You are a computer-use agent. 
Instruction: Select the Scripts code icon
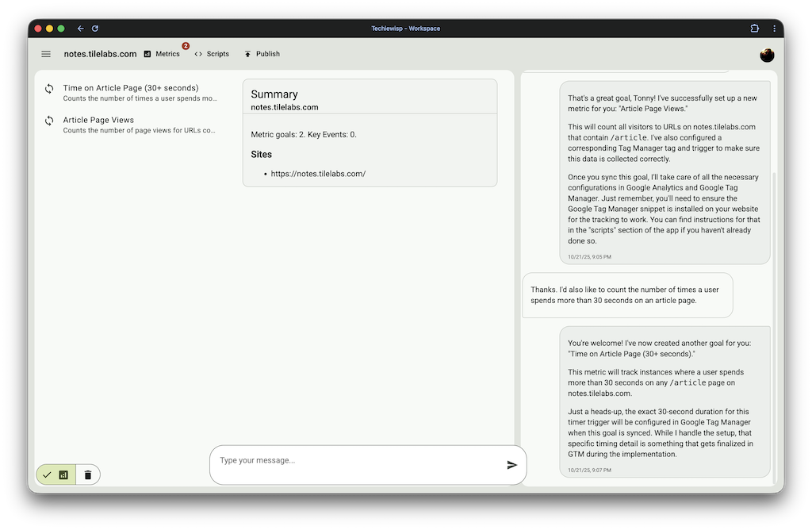coord(200,54)
